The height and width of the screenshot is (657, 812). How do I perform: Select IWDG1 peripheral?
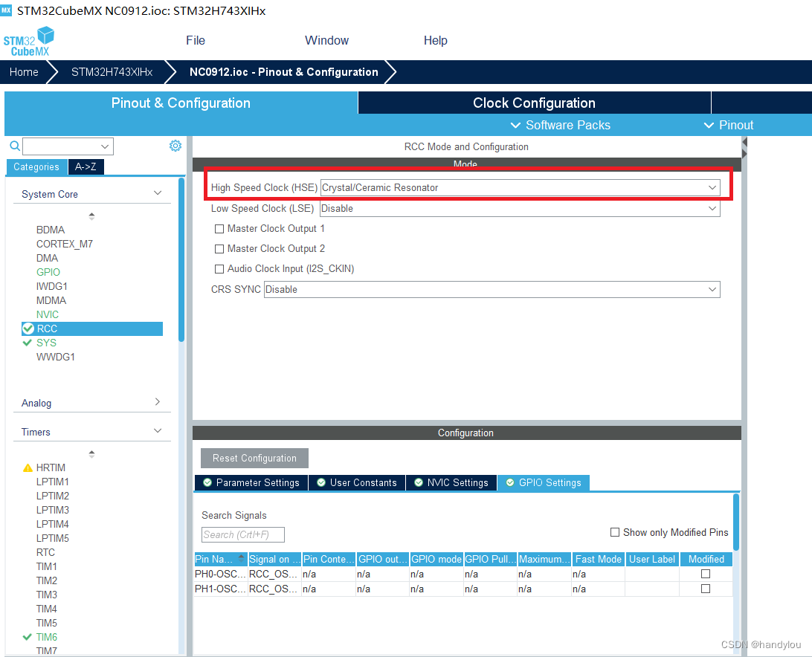pyautogui.click(x=52, y=286)
